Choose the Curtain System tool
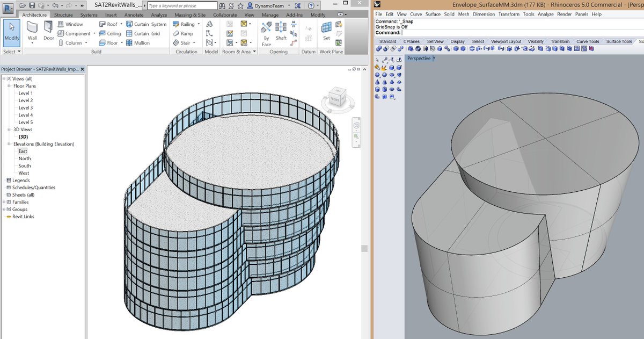This screenshot has height=339, width=644. (147, 24)
